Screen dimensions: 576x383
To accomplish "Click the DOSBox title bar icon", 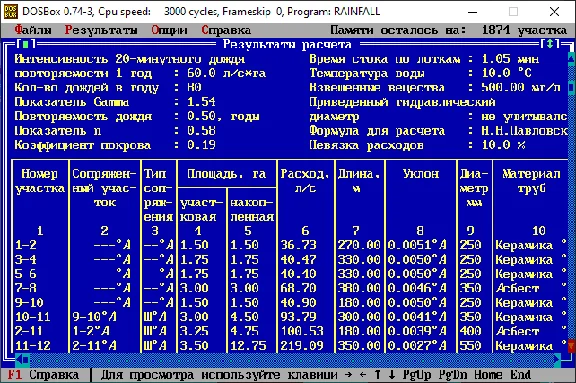I will tap(10, 12).
